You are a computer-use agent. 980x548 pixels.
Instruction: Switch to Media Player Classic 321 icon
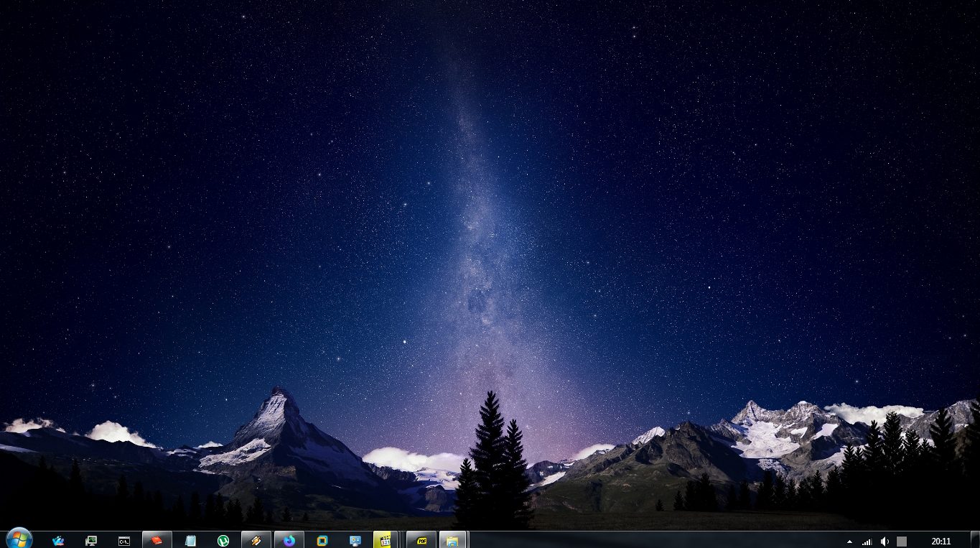pyautogui.click(x=386, y=541)
